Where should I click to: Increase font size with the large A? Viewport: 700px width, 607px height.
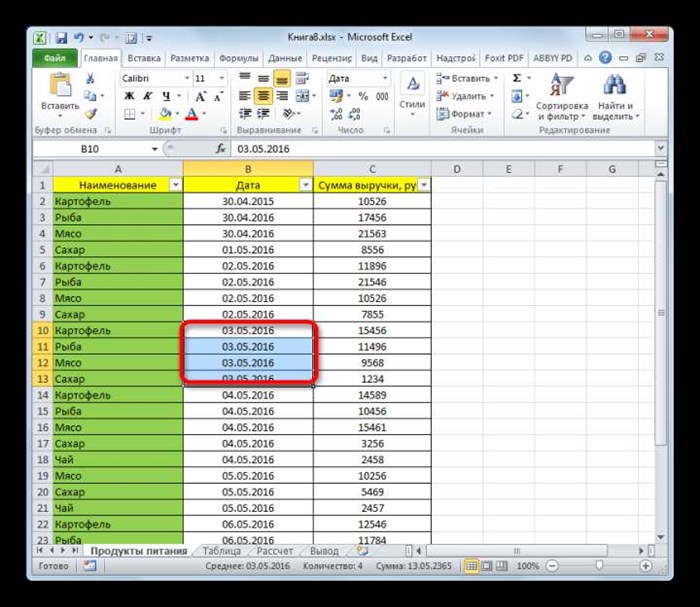(200, 96)
